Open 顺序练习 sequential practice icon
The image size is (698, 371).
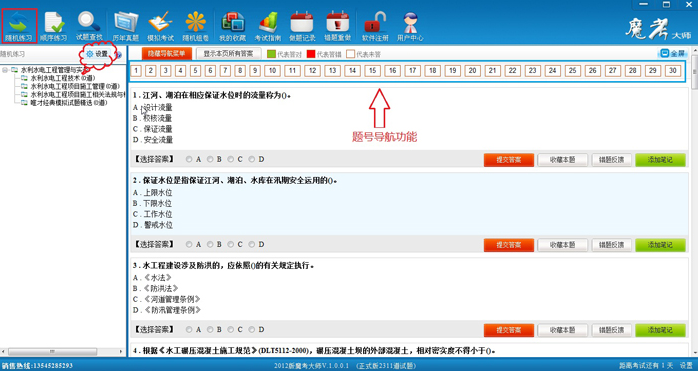[x=54, y=26]
